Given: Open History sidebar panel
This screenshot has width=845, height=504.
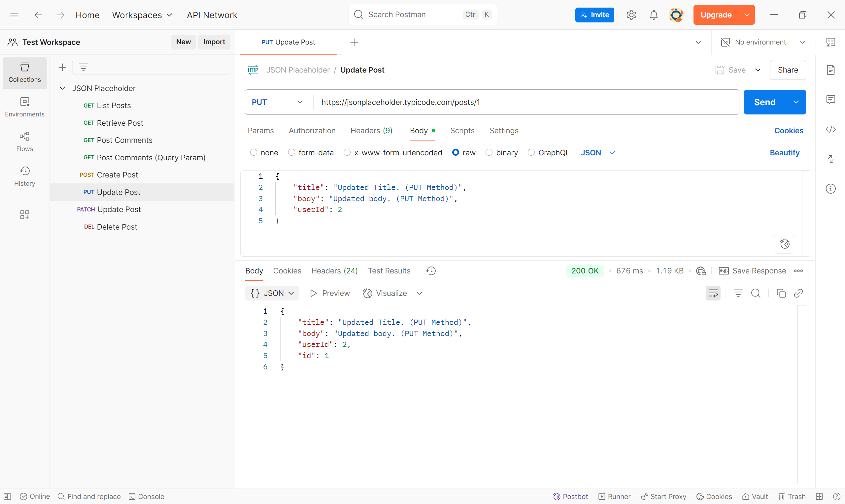Looking at the screenshot, I should coord(25,176).
